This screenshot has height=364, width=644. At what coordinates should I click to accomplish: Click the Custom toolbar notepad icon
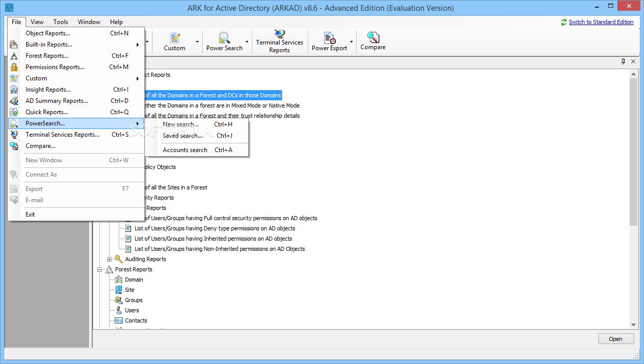pyautogui.click(x=175, y=37)
